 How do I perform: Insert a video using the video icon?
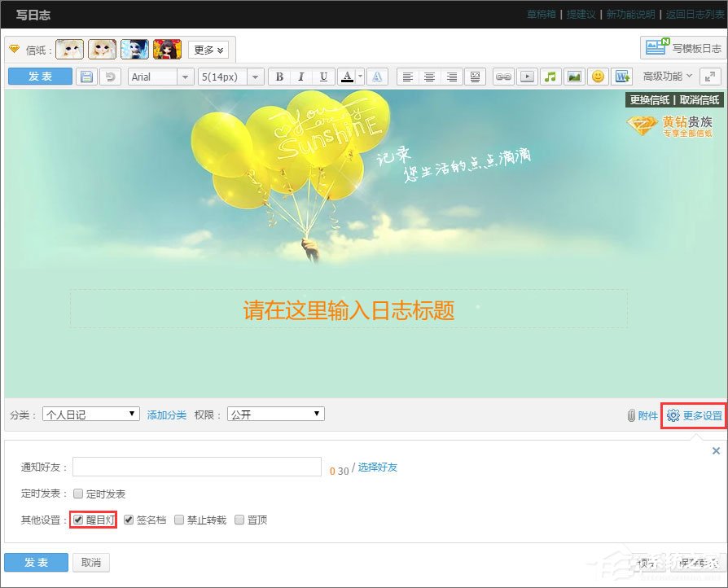pyautogui.click(x=526, y=77)
